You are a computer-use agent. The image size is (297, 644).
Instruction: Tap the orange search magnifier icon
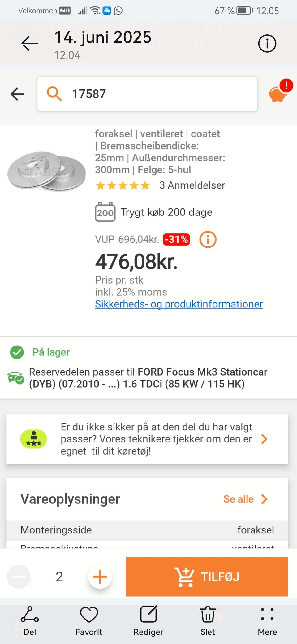[54, 94]
